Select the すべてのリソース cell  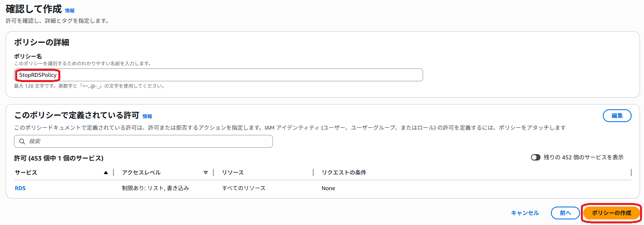[244, 188]
